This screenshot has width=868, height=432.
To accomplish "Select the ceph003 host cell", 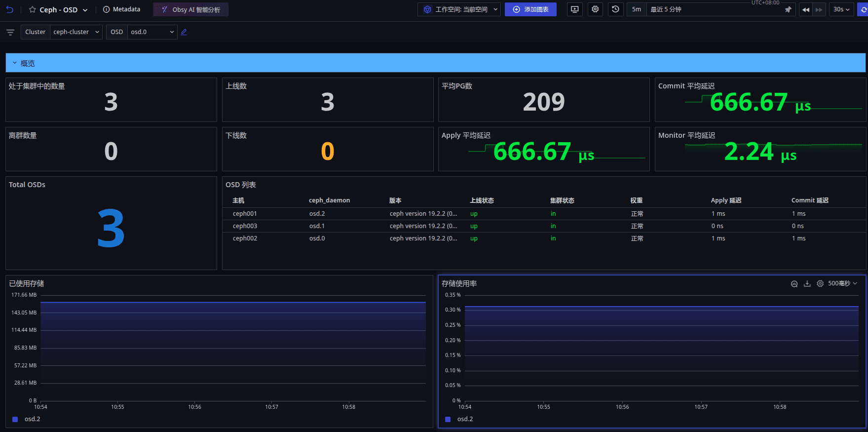I will 245,226.
